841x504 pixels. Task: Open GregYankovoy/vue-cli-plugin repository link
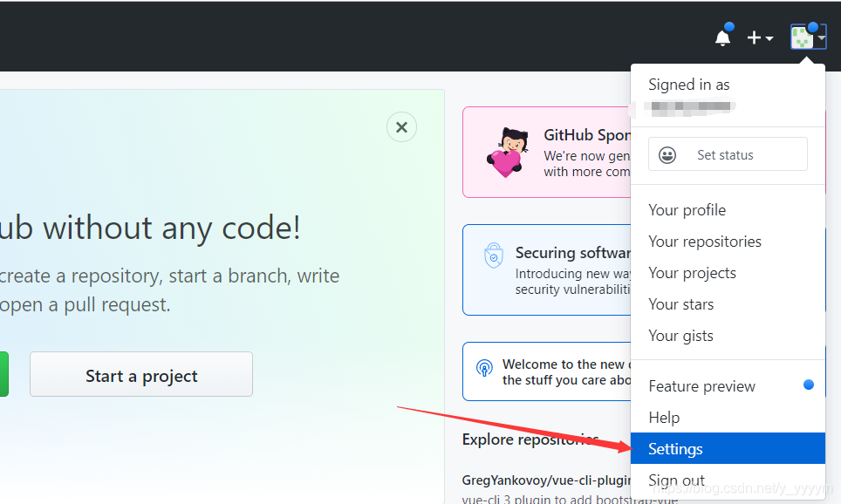tap(546, 480)
